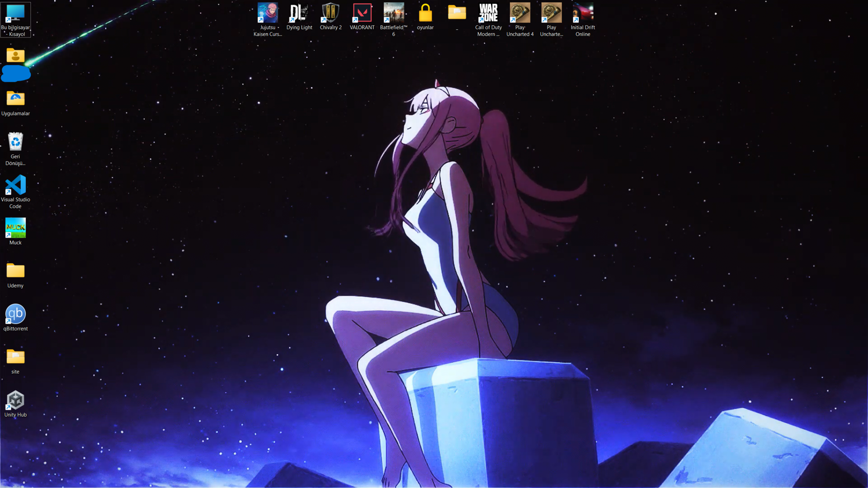Click the Battlefield 6 shortcut

(393, 13)
